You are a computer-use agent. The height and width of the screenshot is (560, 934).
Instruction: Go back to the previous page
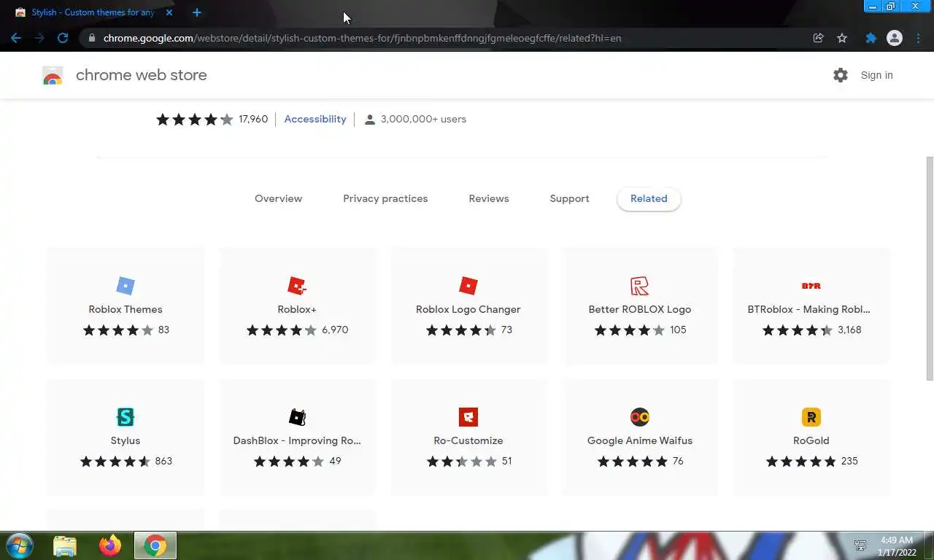pyautogui.click(x=16, y=38)
